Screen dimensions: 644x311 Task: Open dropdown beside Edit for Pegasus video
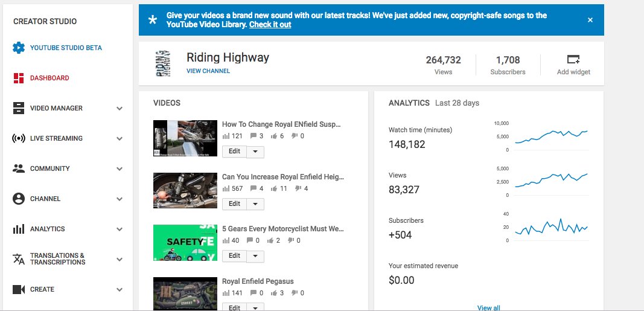click(x=255, y=307)
